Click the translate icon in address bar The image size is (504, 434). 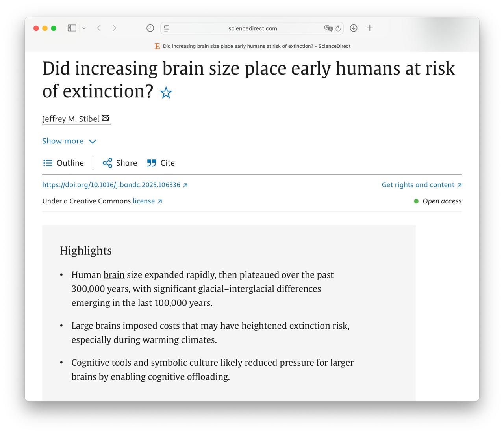click(328, 28)
